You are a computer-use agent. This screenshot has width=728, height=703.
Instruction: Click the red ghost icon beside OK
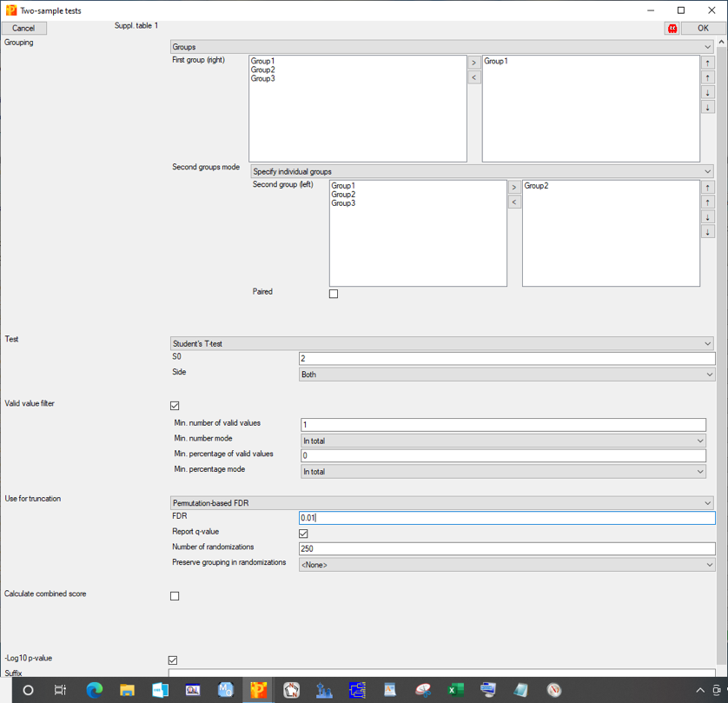pyautogui.click(x=672, y=28)
